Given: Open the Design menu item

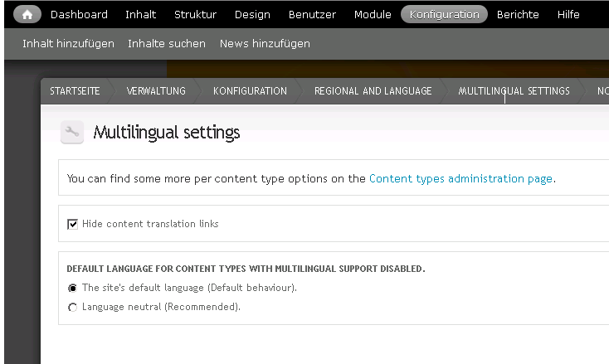Looking at the screenshot, I should 252,14.
